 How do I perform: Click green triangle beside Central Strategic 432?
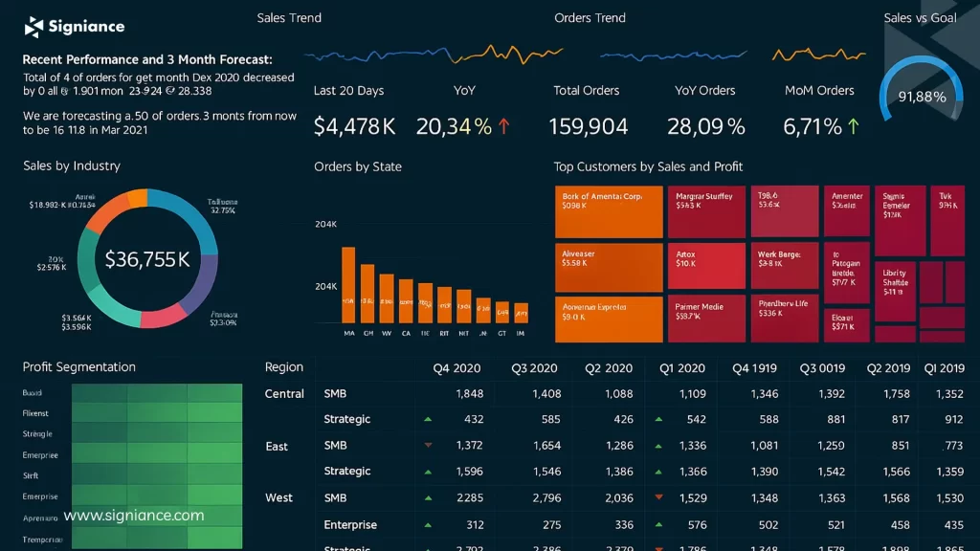(x=428, y=419)
